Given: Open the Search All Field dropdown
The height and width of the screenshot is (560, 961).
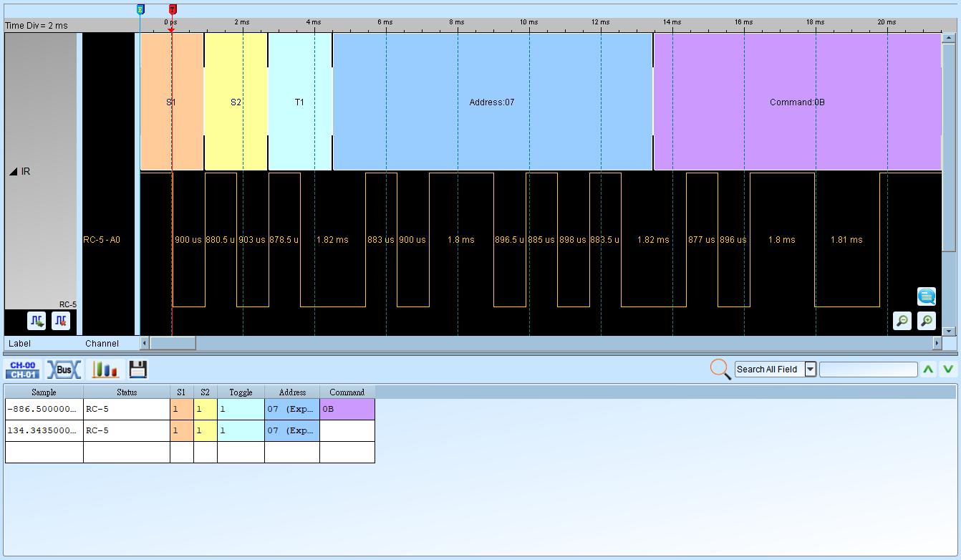Looking at the screenshot, I should point(811,370).
